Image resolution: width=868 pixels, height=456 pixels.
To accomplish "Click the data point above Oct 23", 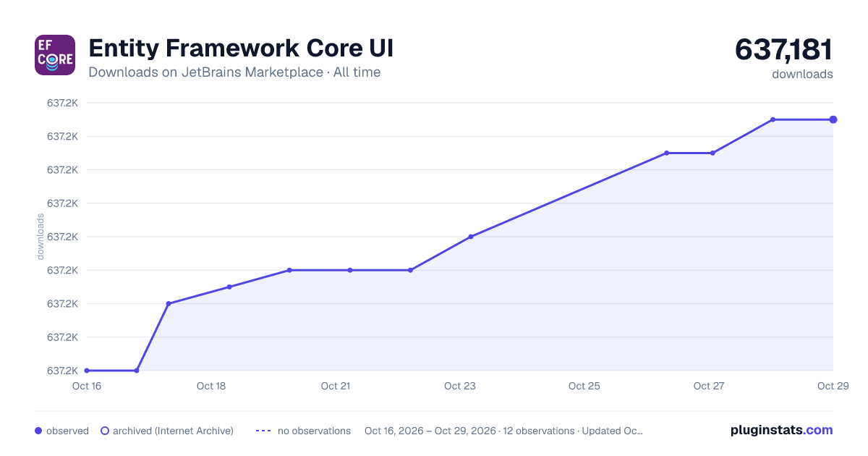I will pos(471,237).
